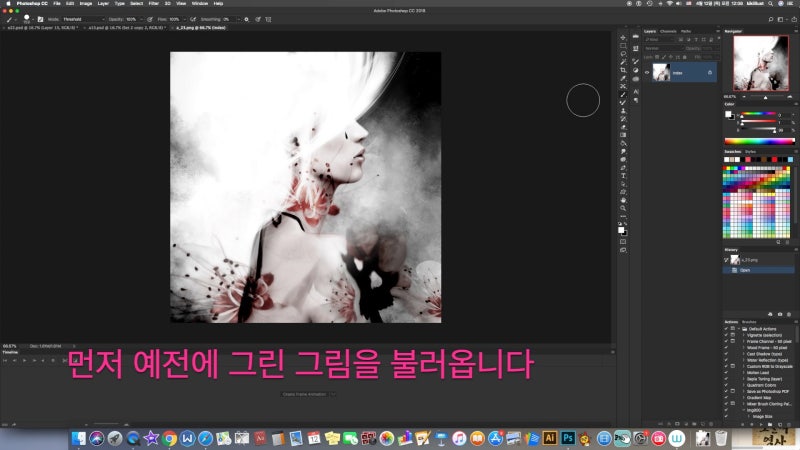
Task: Select the Magic Wand tool
Action: pos(623,62)
